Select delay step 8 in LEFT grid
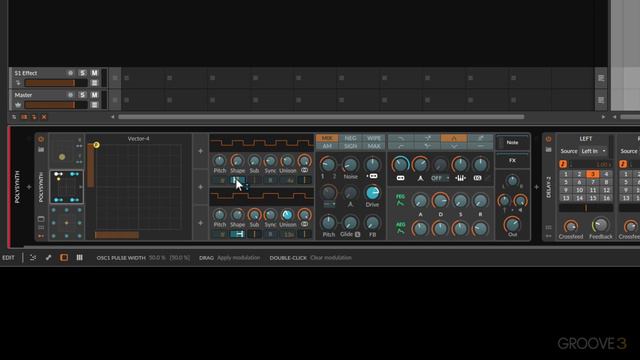The height and width of the screenshot is (360, 640). point(606,182)
